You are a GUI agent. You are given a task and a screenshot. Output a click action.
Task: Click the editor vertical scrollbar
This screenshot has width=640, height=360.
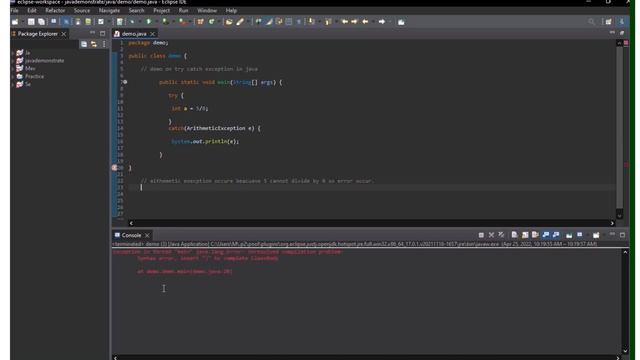[x=620, y=127]
